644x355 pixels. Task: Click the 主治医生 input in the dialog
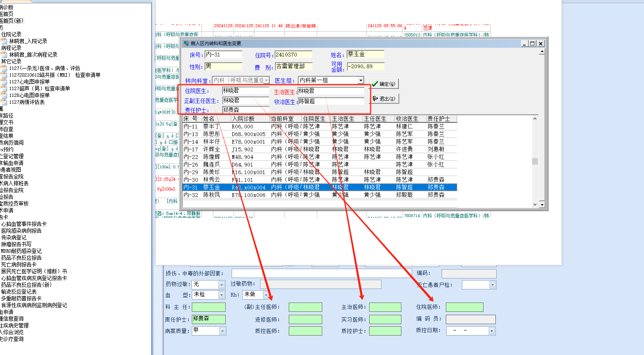(x=331, y=91)
